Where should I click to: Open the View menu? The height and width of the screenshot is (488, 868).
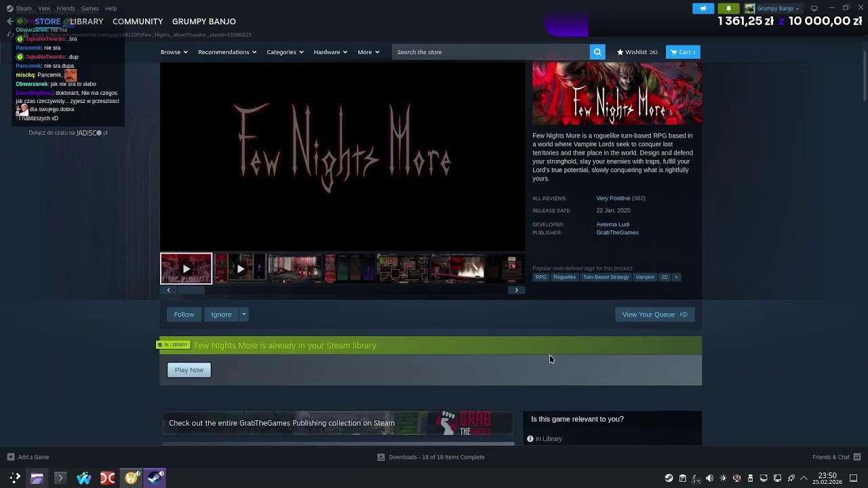click(x=44, y=8)
